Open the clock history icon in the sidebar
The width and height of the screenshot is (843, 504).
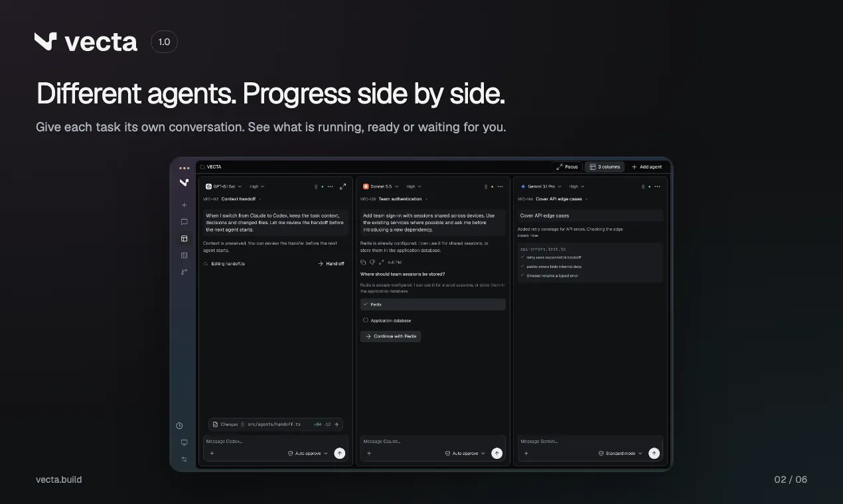tap(179, 426)
